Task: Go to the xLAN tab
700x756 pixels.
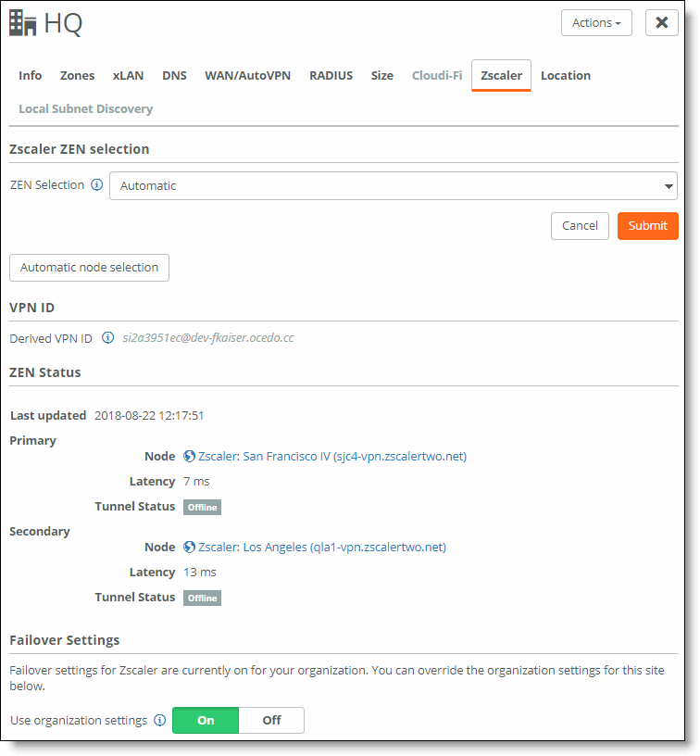Action: pos(128,76)
